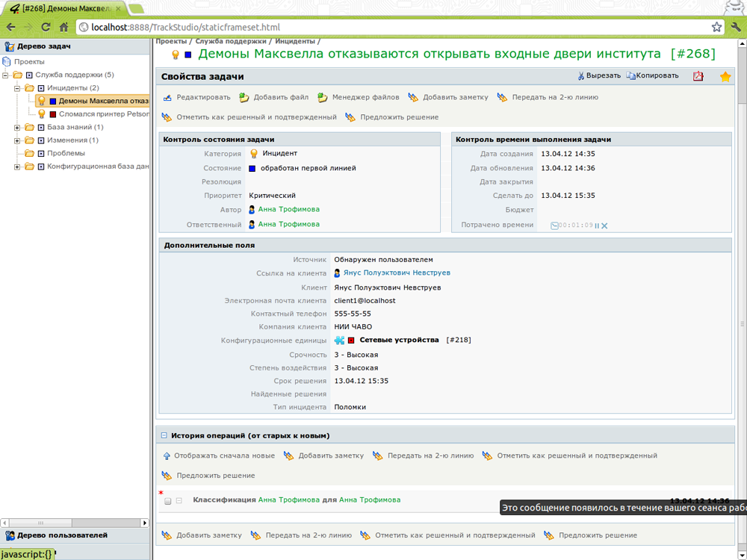Image resolution: width=747 pixels, height=560 pixels.
Task: Reset the timer with the X icon
Action: tap(604, 225)
